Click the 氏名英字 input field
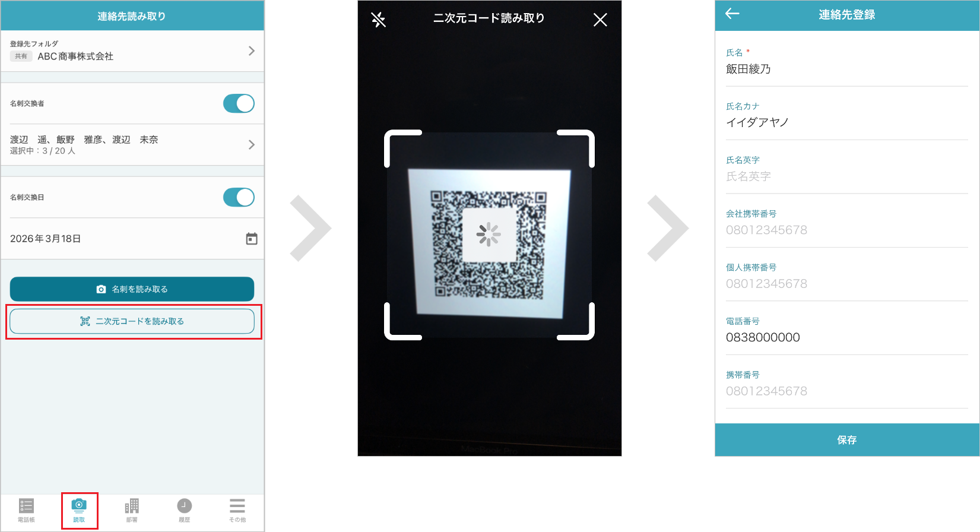 pyautogui.click(x=846, y=176)
